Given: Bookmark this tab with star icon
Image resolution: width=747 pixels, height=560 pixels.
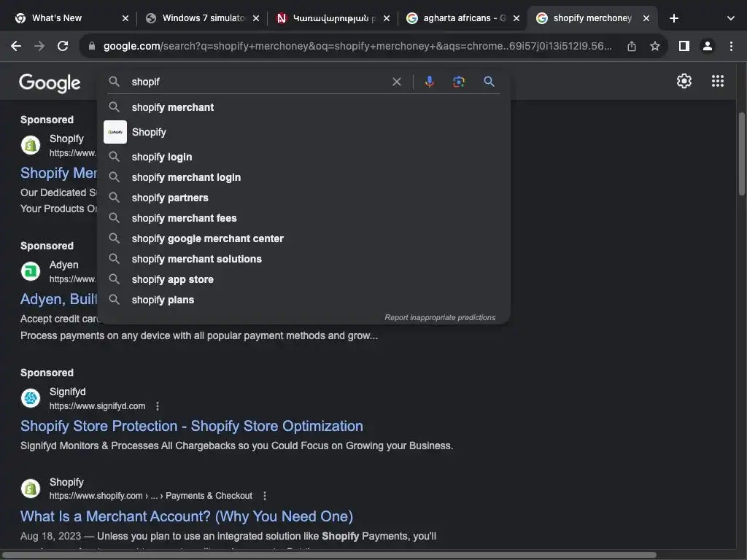Looking at the screenshot, I should 655,46.
